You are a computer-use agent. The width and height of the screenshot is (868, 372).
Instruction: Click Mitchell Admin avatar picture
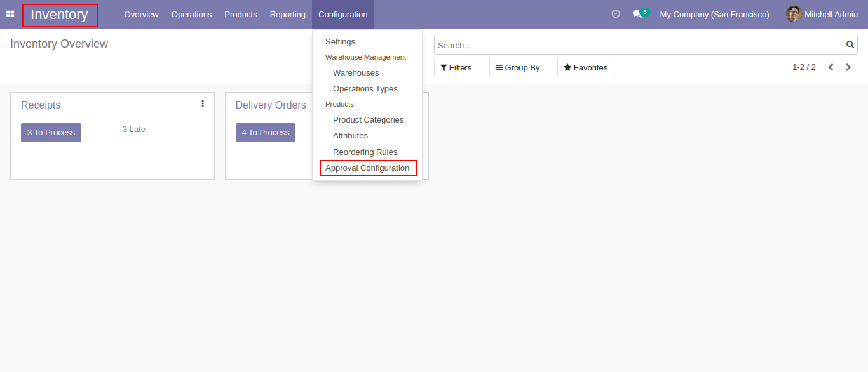[x=794, y=14]
